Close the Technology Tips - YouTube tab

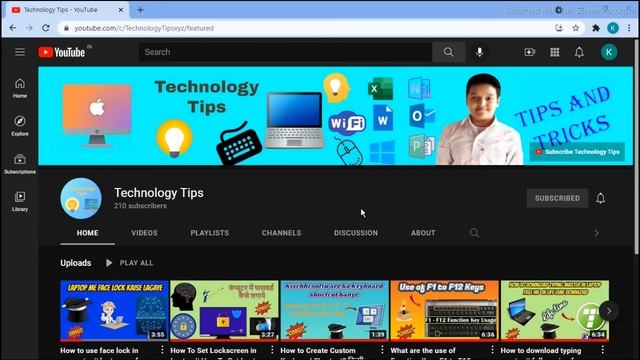tap(120, 10)
